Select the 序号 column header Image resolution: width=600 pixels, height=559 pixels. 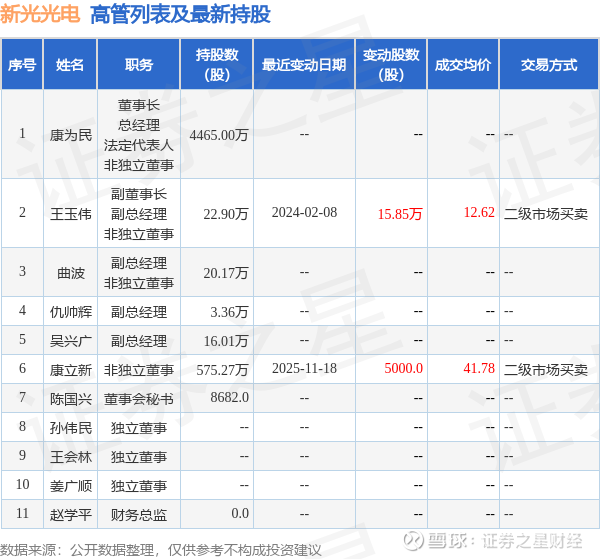click(x=22, y=65)
